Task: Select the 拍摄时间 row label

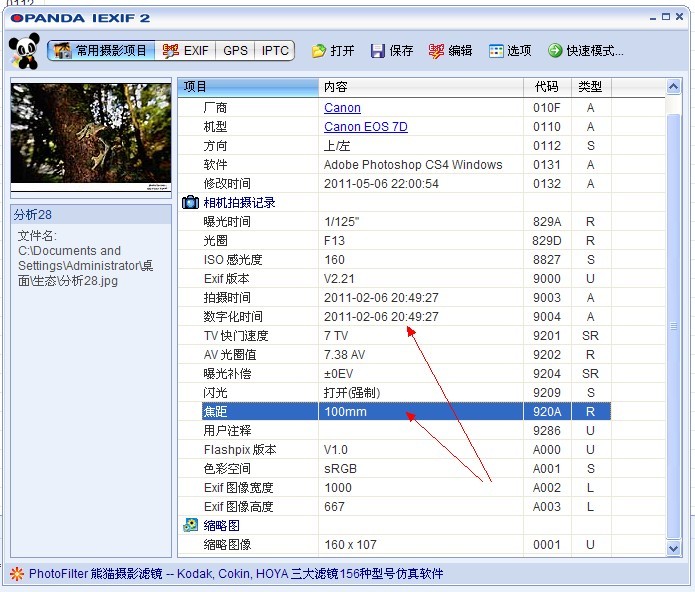Action: point(227,298)
